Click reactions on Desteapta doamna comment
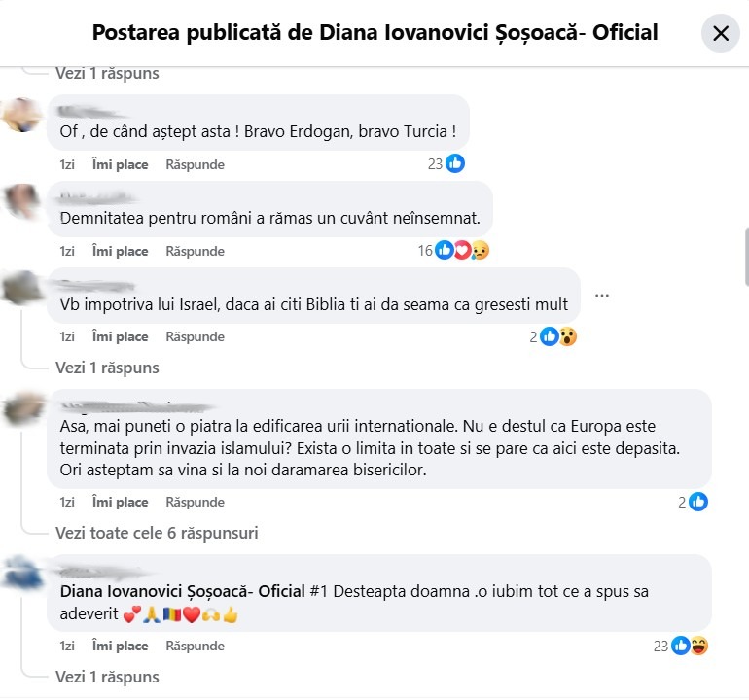This screenshot has height=700, width=749. click(689, 645)
